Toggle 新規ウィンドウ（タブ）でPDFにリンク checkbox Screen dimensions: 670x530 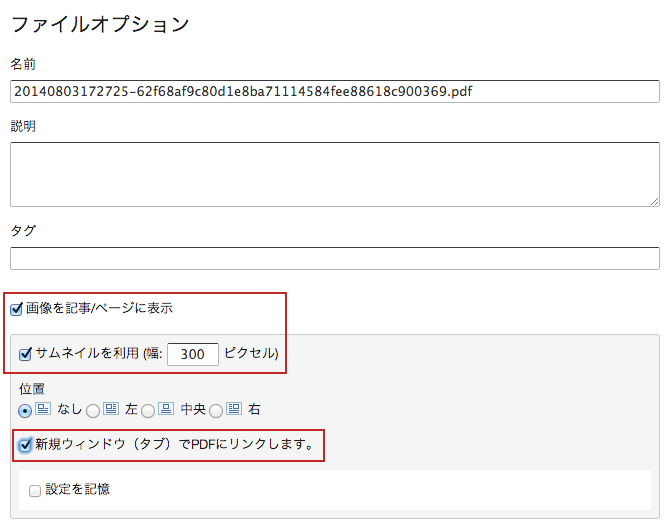(25, 445)
